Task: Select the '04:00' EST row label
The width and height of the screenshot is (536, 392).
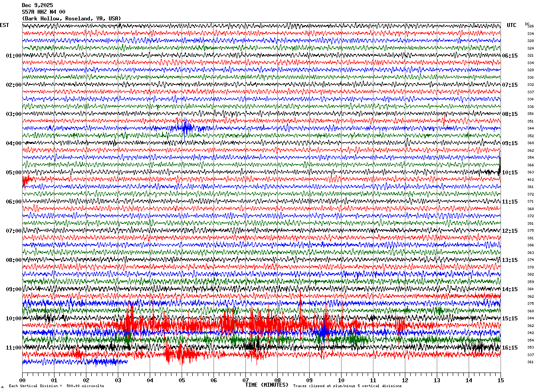Action: click(x=14, y=143)
